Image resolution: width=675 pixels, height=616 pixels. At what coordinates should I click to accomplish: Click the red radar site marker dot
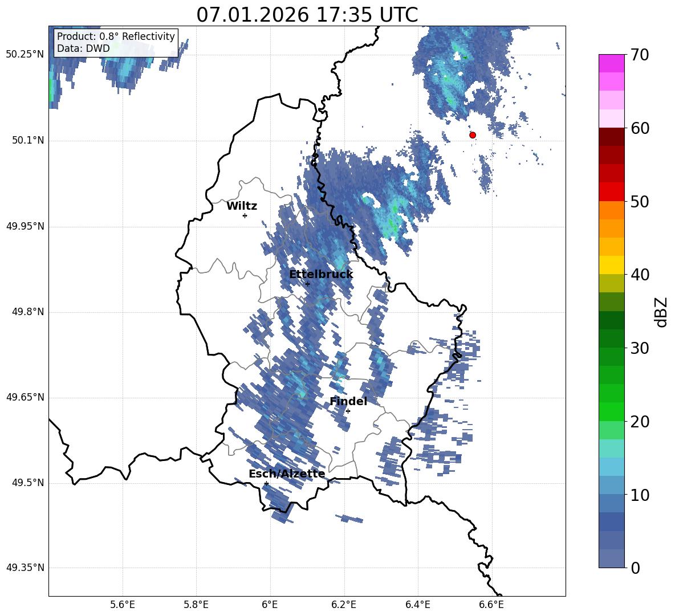pyautogui.click(x=472, y=135)
